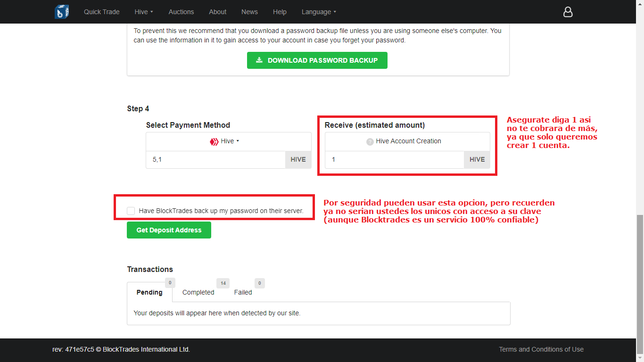The height and width of the screenshot is (362, 644).
Task: Click the 'Receive (estimated amount)' heading
Action: pos(375,125)
